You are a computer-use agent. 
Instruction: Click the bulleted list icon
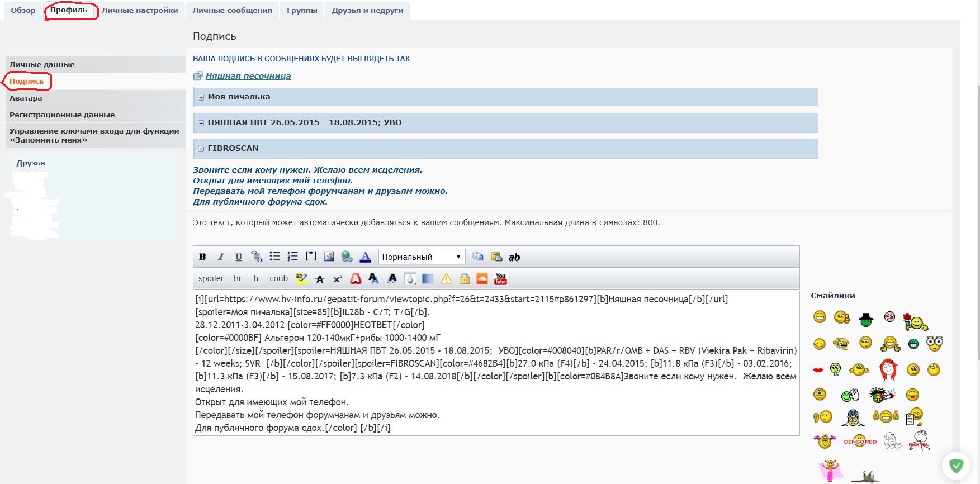(274, 257)
